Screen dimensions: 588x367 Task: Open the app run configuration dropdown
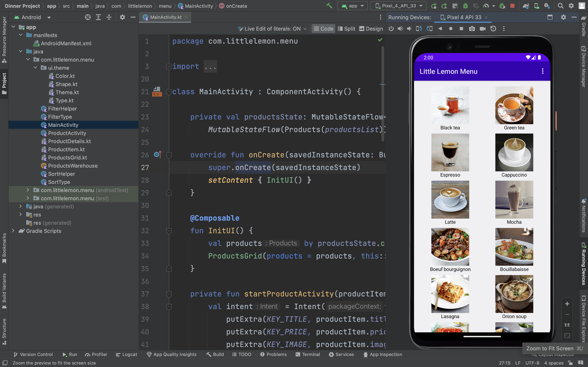352,6
